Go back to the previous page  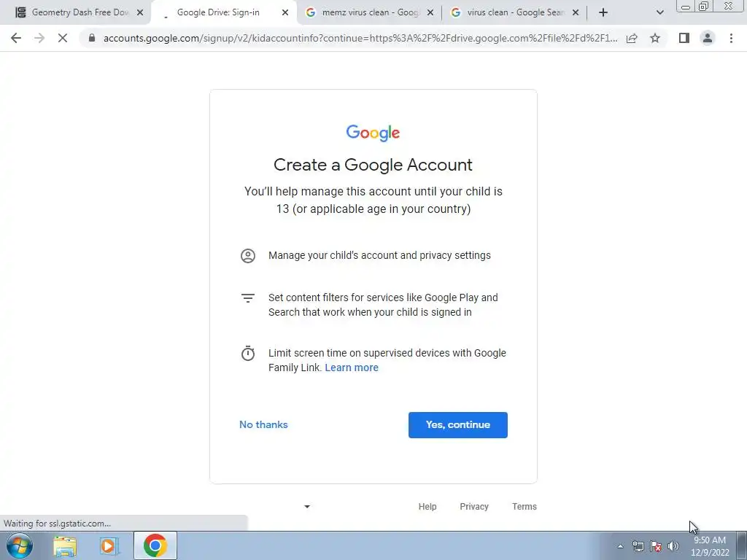click(16, 38)
